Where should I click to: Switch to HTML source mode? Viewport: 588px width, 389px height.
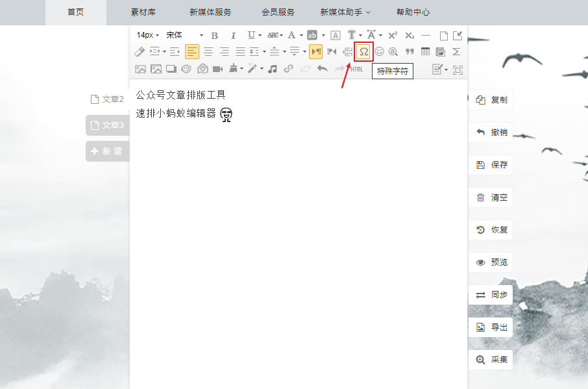tap(356, 69)
